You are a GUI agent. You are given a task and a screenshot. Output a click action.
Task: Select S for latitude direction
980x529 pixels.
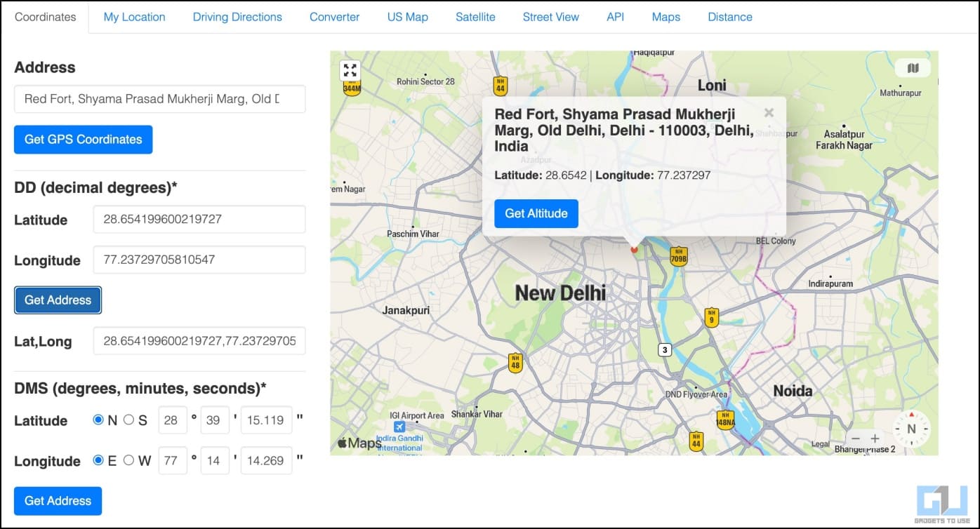click(x=128, y=420)
